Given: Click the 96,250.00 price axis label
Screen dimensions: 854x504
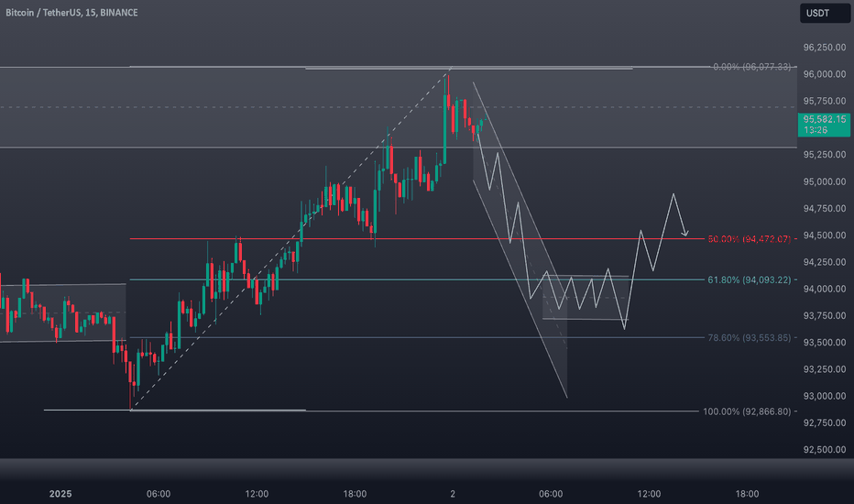Looking at the screenshot, I should point(824,48).
